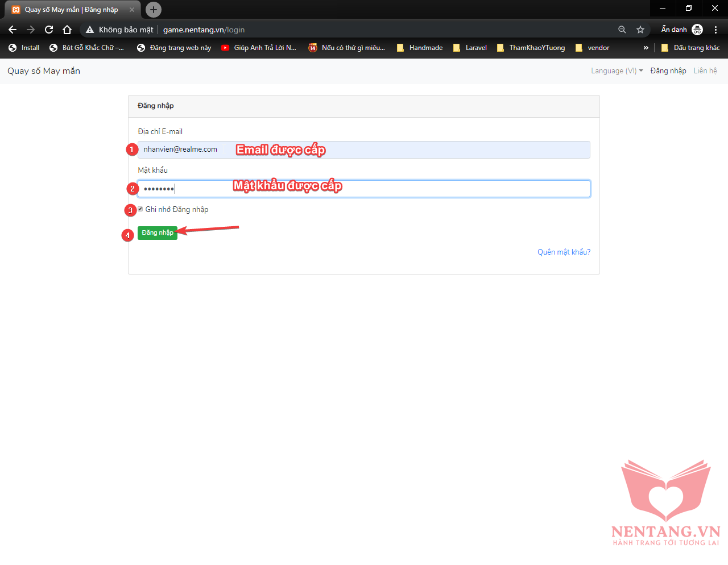Image resolution: width=728 pixels, height=565 pixels.
Task: Go to the browser home page
Action: pyautogui.click(x=67, y=30)
